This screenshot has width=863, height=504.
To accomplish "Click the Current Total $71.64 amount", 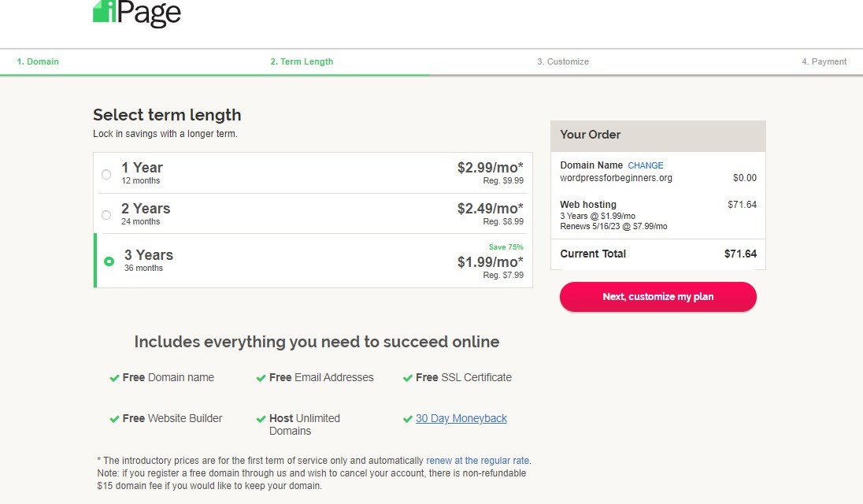I will (x=740, y=254).
